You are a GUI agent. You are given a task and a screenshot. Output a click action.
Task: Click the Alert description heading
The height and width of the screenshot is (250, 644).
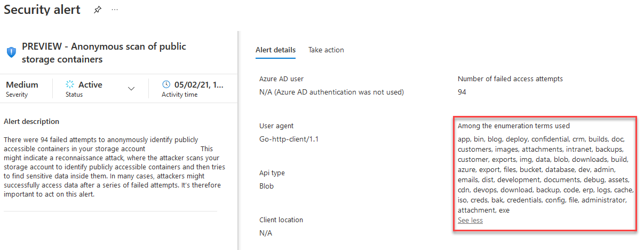pyautogui.click(x=31, y=121)
